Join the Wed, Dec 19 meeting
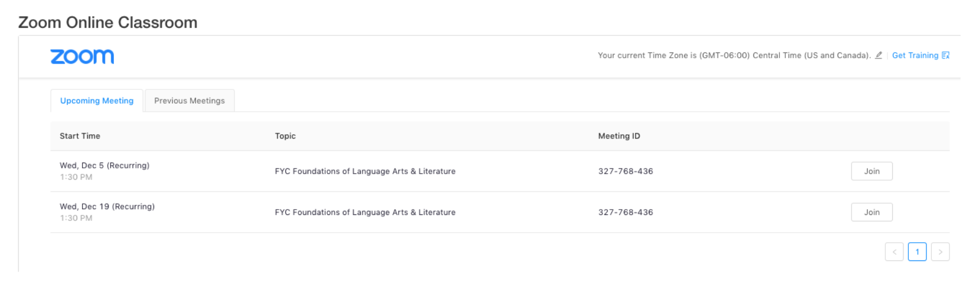 pos(871,212)
